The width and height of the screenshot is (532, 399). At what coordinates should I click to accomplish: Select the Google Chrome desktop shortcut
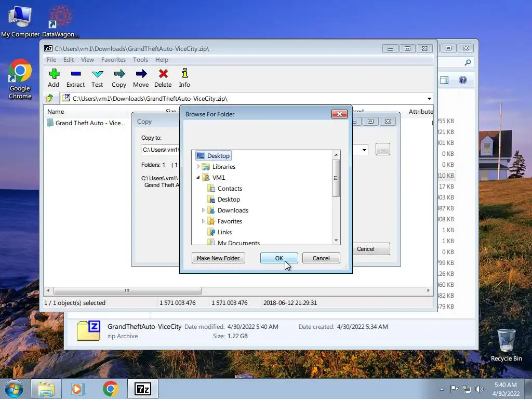(x=20, y=79)
